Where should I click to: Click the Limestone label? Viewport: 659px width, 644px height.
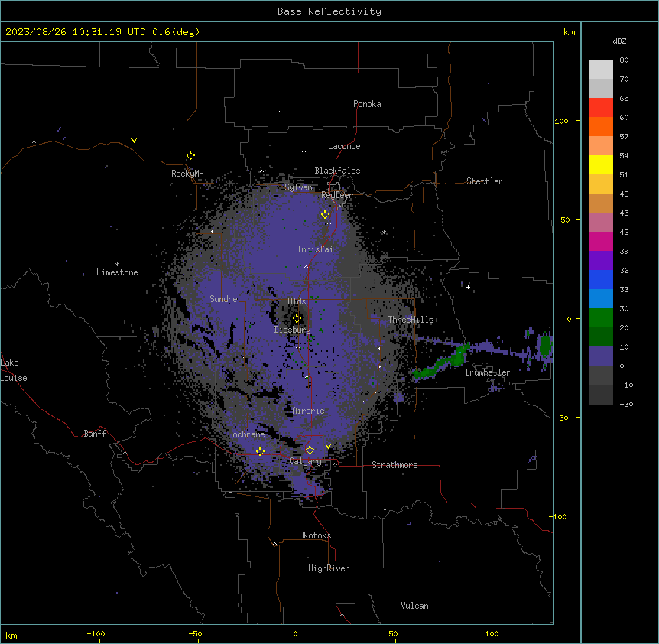pos(117,272)
